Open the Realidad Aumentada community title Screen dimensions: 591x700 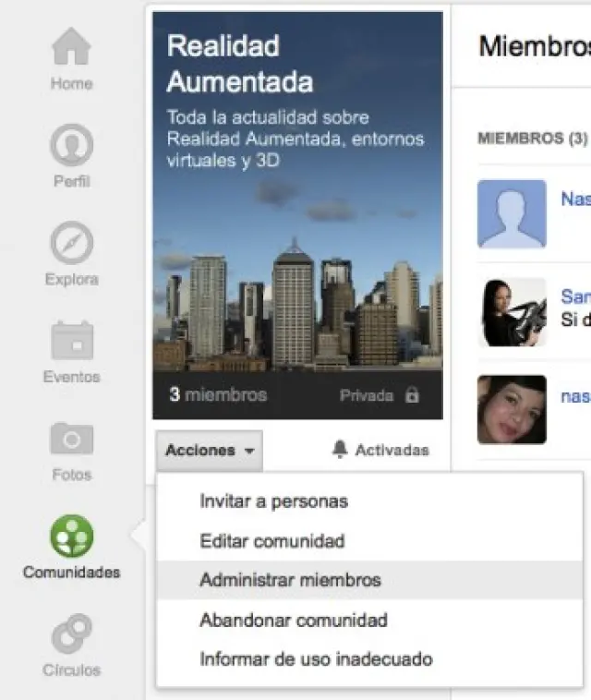[239, 64]
